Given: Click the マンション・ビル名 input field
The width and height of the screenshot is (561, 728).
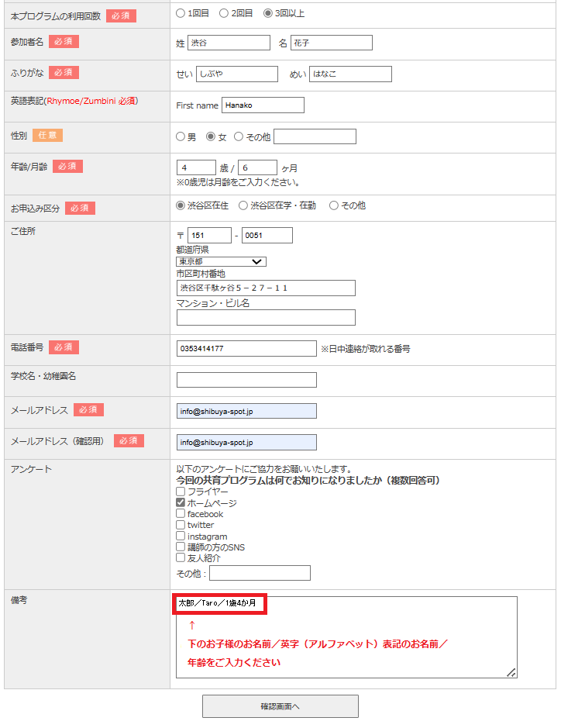Looking at the screenshot, I should (266, 318).
